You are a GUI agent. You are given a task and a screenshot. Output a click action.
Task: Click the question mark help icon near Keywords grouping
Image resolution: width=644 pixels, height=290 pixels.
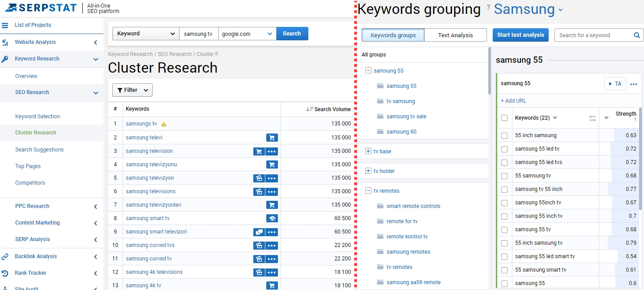488,7
